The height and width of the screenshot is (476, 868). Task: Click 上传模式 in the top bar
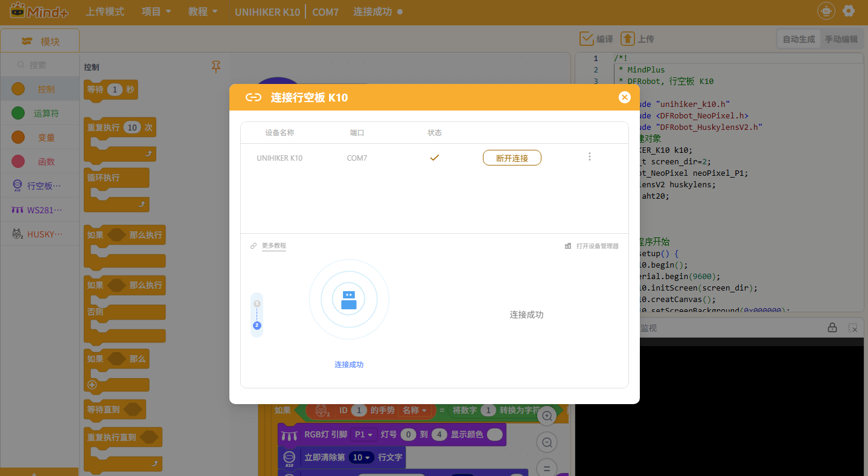pyautogui.click(x=104, y=11)
